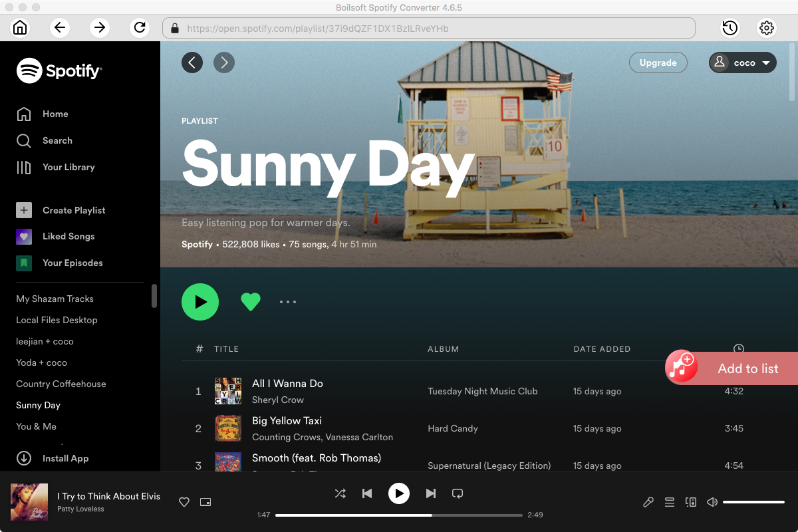Click the Upgrade button

658,63
